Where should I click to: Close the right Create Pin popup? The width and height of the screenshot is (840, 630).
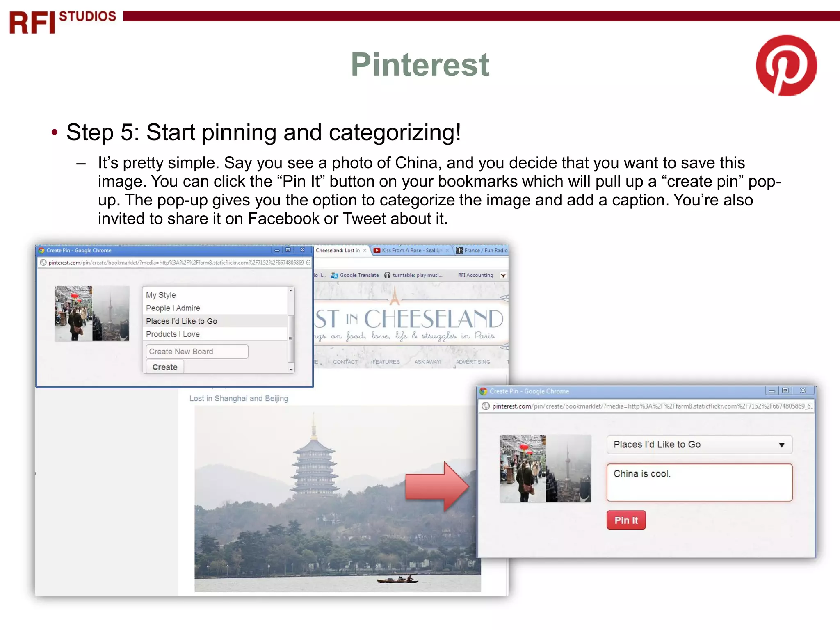803,391
